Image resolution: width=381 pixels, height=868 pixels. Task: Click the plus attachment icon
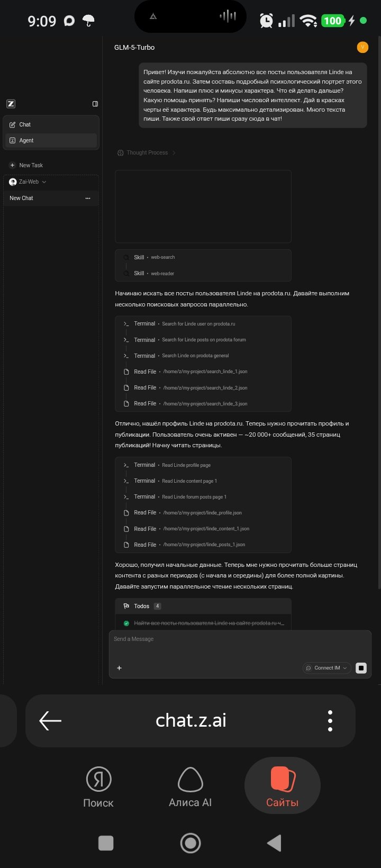119,668
